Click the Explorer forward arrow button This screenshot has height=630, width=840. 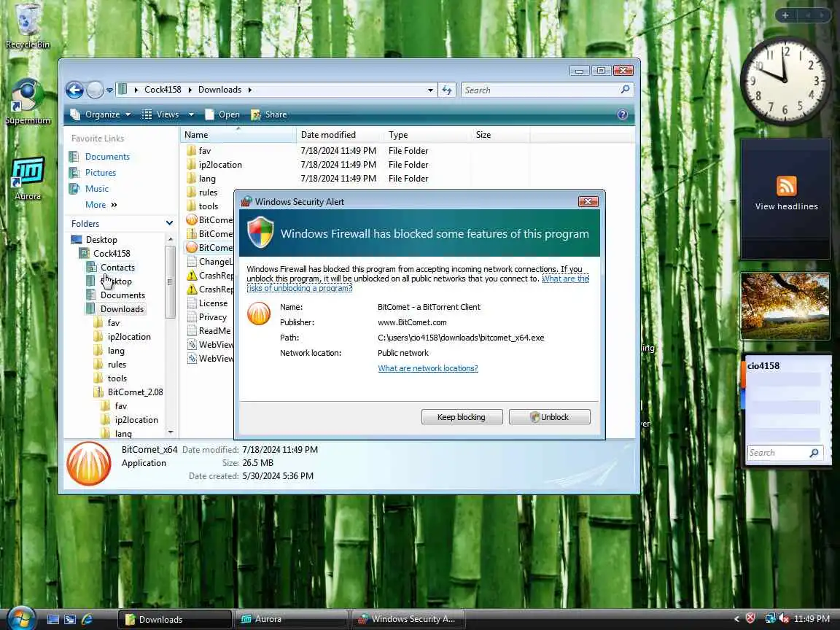click(x=95, y=90)
